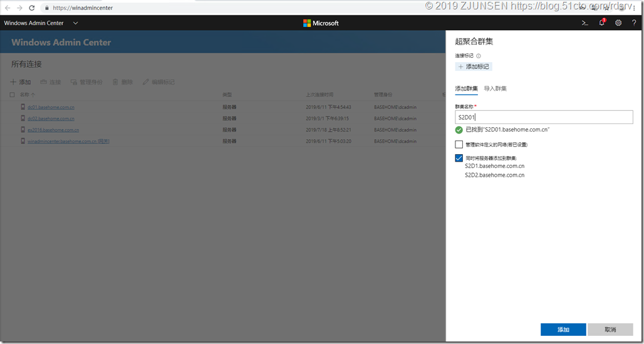Click the 连接标记 info icon

pos(478,56)
